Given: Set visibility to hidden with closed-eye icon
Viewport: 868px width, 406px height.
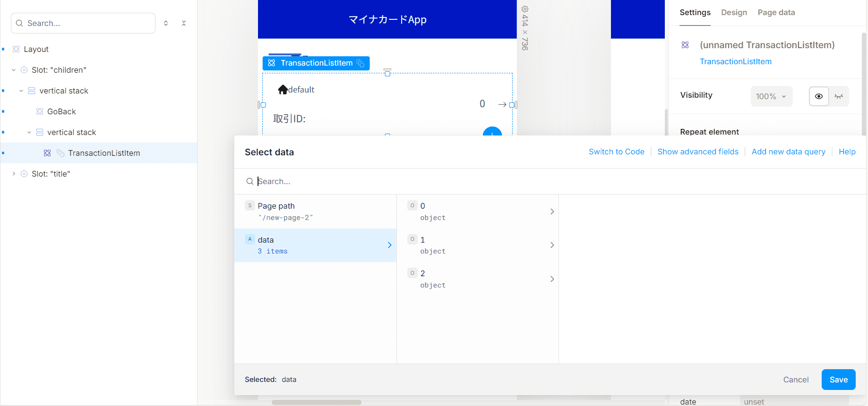Looking at the screenshot, I should pos(839,96).
